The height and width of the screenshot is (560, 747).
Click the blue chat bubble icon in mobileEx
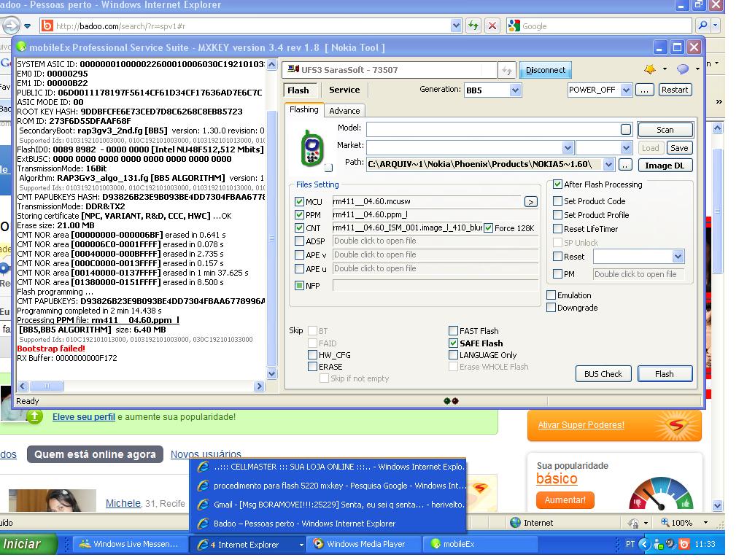[683, 69]
